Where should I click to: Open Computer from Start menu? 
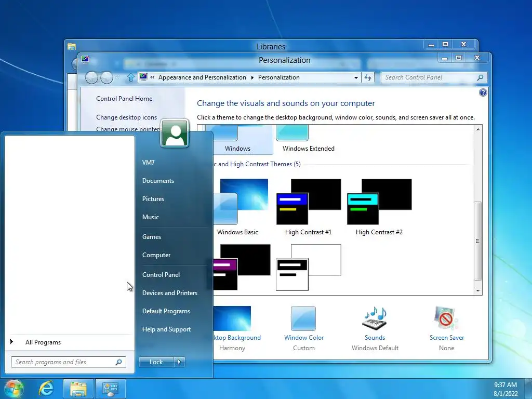click(x=156, y=255)
